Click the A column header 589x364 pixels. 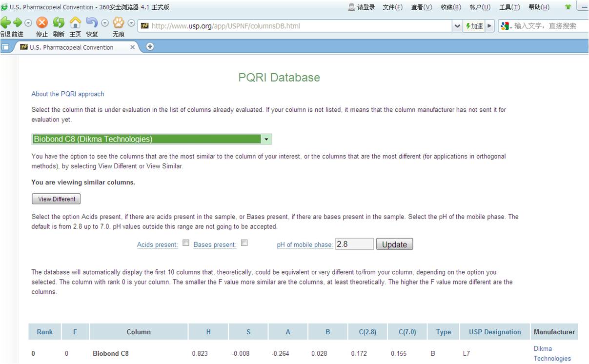(288, 332)
